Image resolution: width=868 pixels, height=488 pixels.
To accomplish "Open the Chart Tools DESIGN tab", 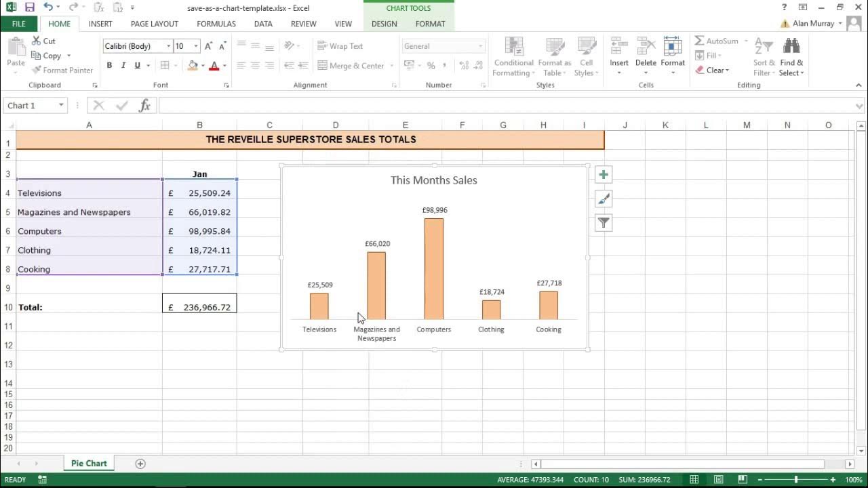I will click(x=384, y=24).
